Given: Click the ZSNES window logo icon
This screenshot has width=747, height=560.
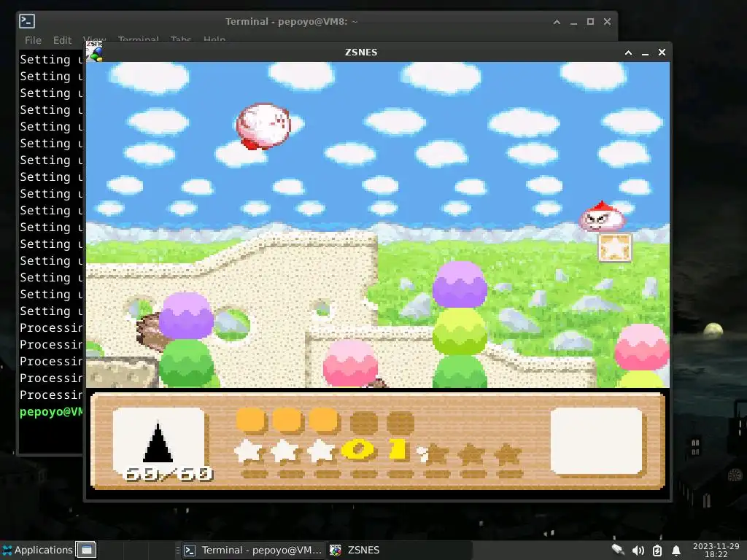Looking at the screenshot, I should 94,51.
